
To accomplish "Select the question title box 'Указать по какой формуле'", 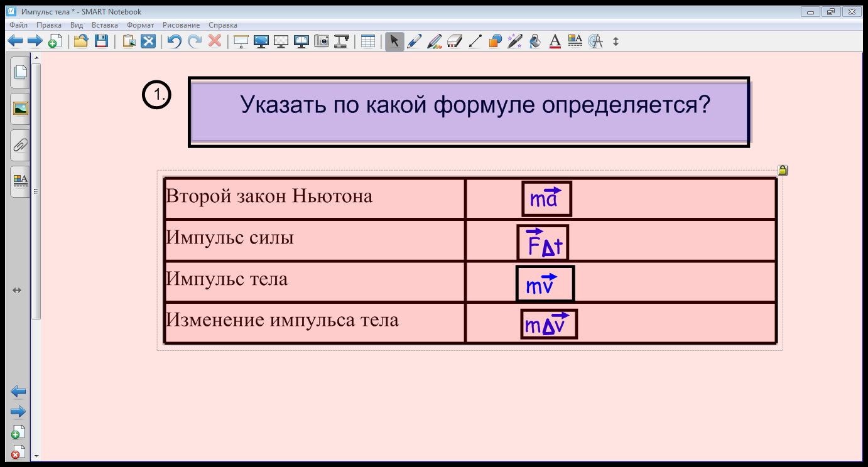I will [469, 112].
